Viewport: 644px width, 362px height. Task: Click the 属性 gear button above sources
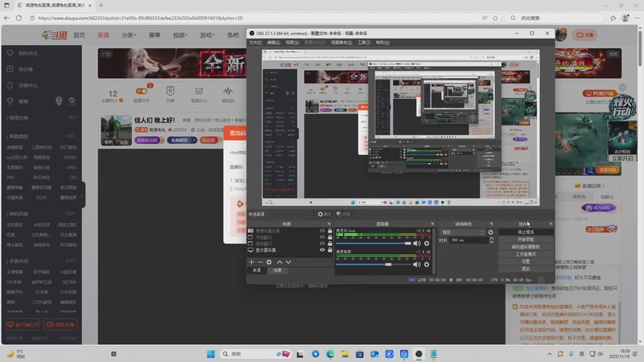(324, 214)
